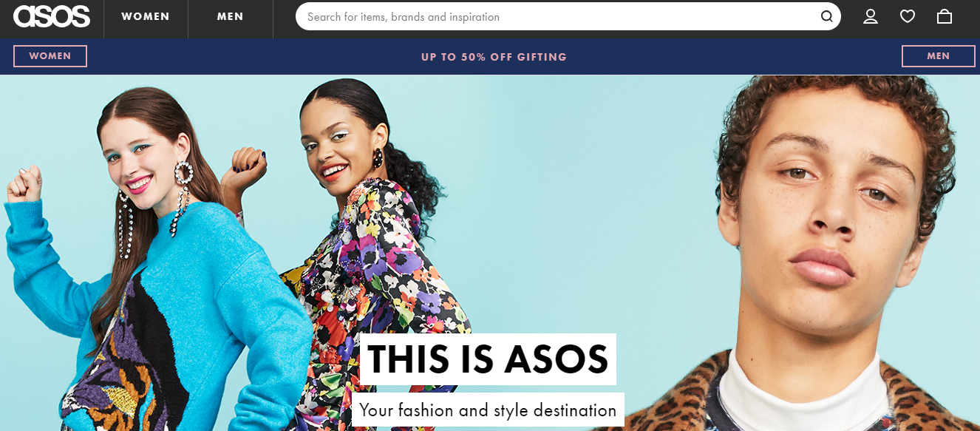Click the magnifying glass search icon
980x431 pixels.
click(x=826, y=17)
